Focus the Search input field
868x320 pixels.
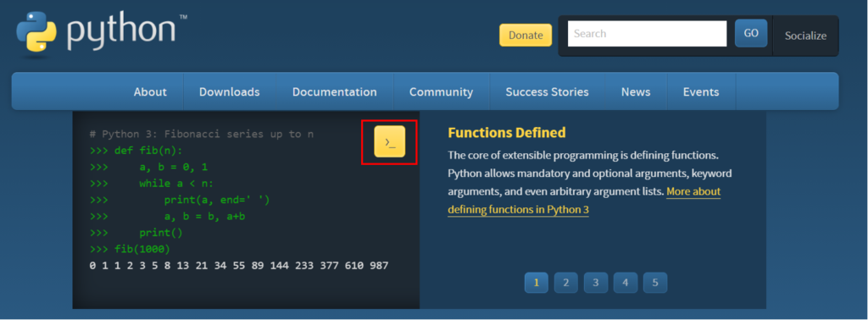pos(647,34)
